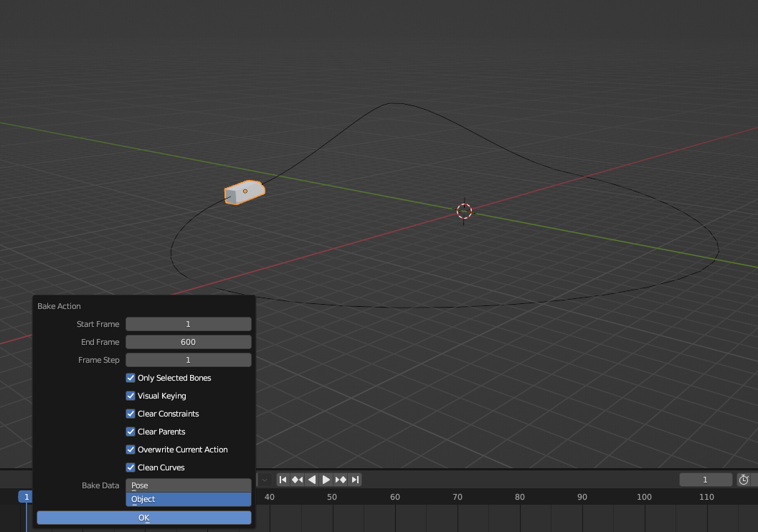The image size is (758, 532).
Task: Uncheck Clear Parents option
Action: (131, 432)
